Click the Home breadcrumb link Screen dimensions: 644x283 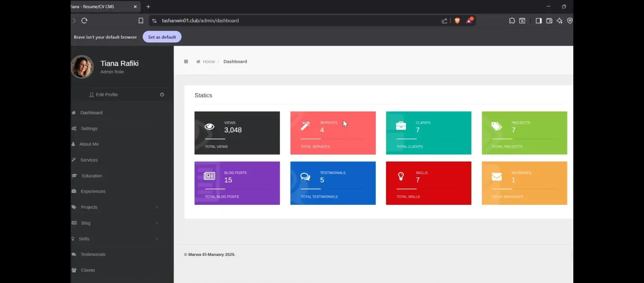tap(209, 62)
